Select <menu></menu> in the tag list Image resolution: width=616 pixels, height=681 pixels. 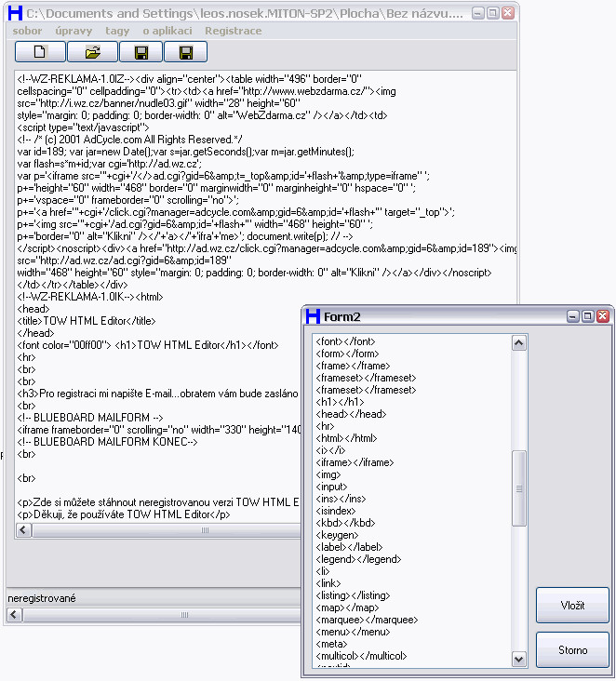353,632
